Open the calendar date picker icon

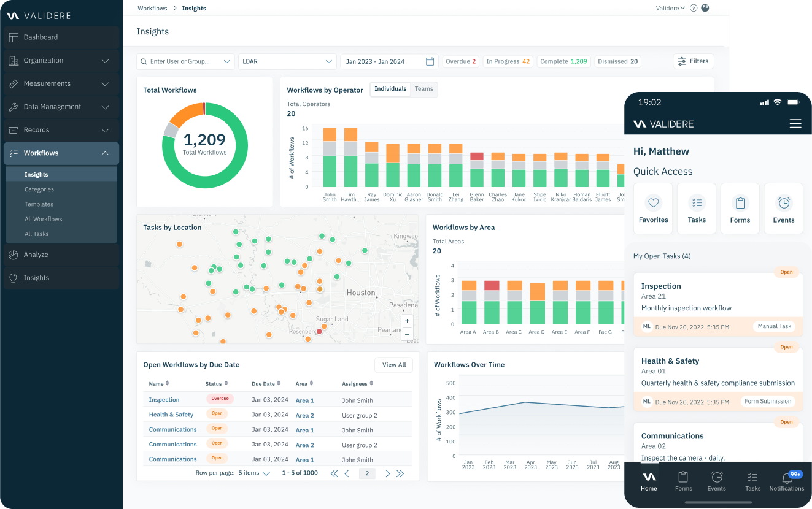[x=430, y=61]
